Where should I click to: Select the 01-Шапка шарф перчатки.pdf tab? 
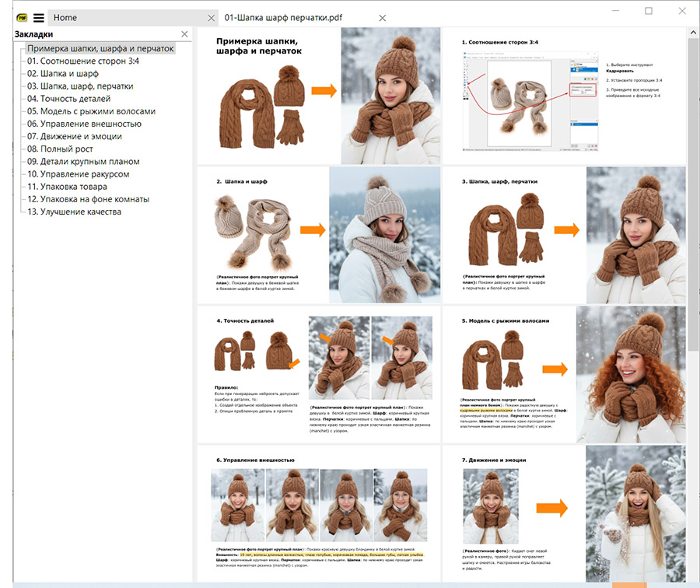283,17
